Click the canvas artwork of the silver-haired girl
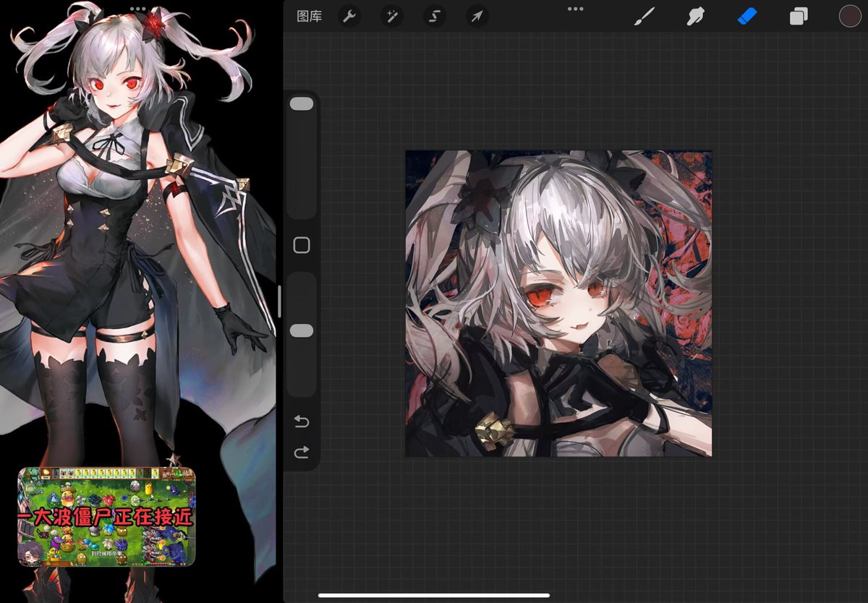The height and width of the screenshot is (603, 868). [558, 304]
